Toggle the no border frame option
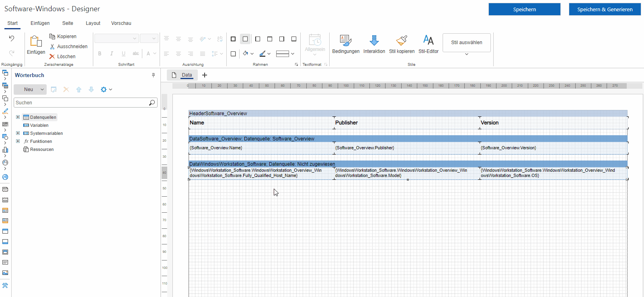 point(245,39)
